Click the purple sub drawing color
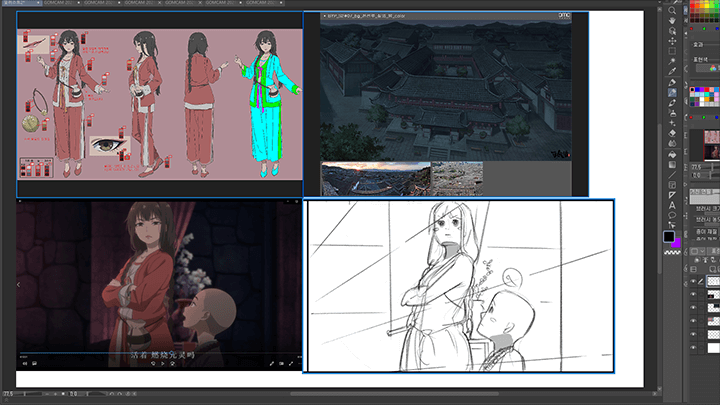The image size is (720, 405). [677, 244]
